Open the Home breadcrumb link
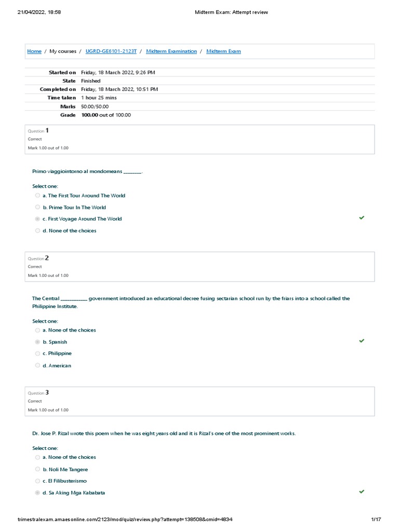 click(34, 51)
